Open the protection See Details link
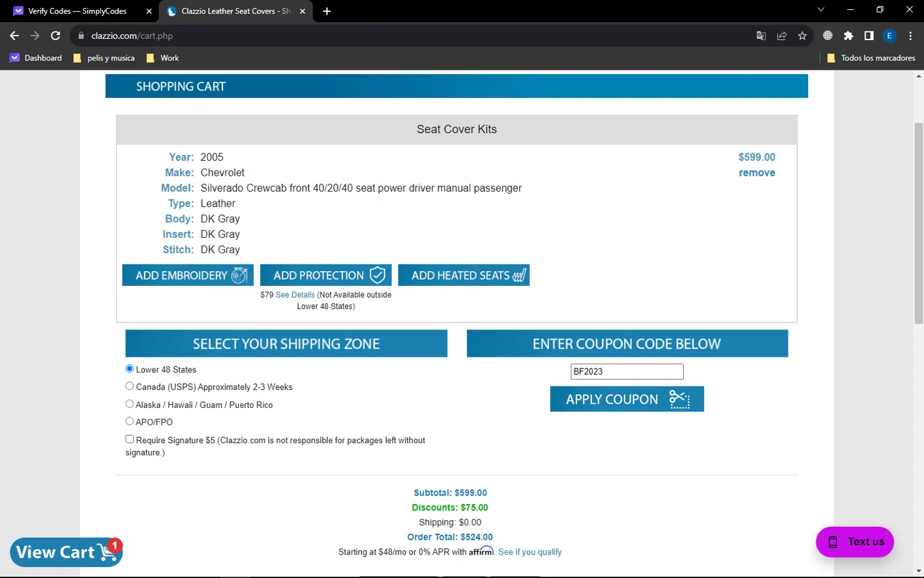 (295, 295)
